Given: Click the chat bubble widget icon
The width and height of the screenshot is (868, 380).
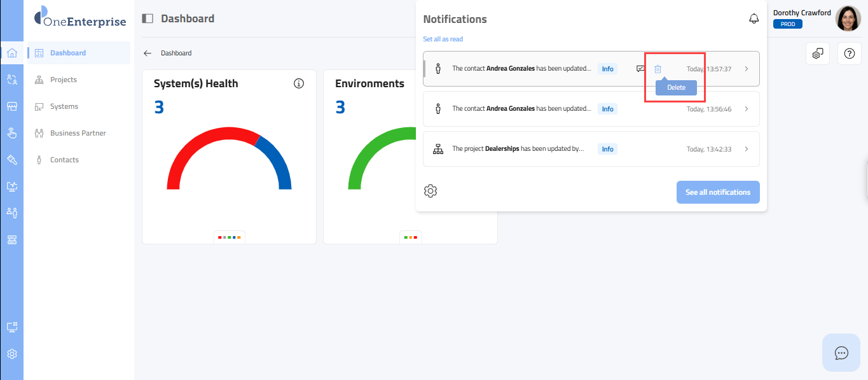Looking at the screenshot, I should click(x=841, y=353).
